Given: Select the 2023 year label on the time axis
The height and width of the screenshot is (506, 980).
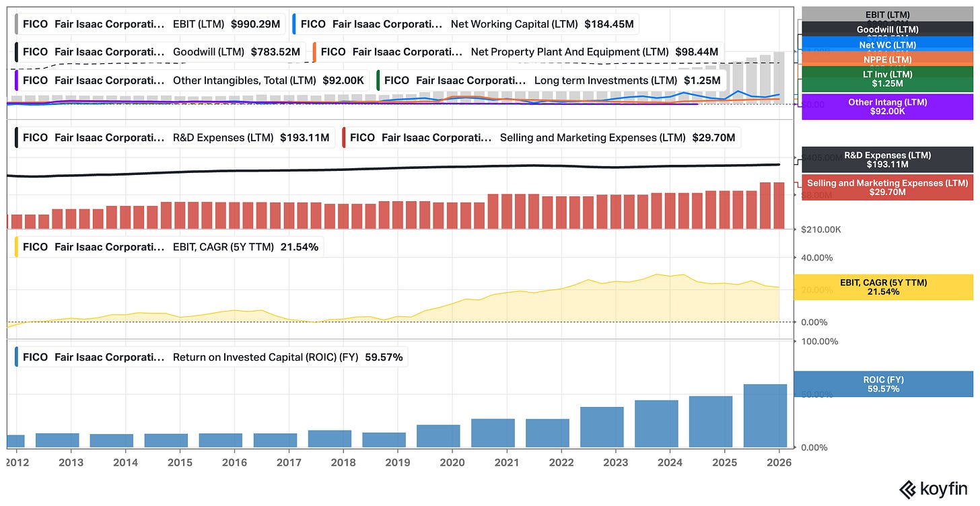Looking at the screenshot, I should [616, 463].
